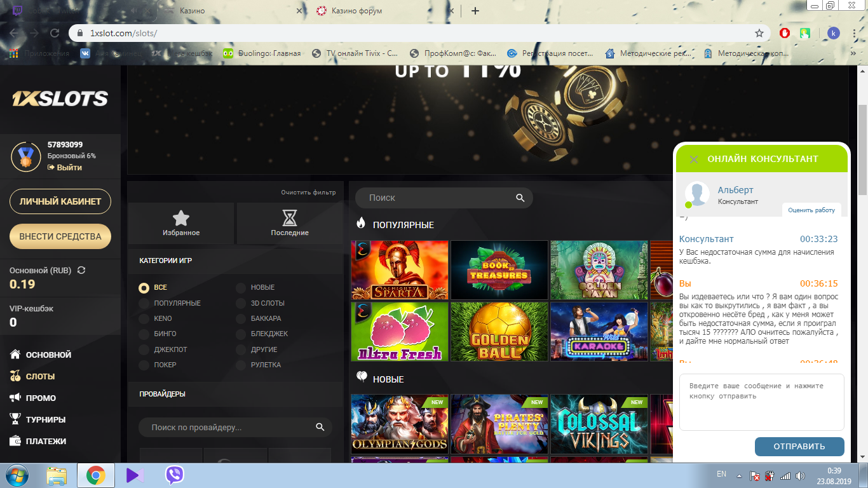This screenshot has height=488, width=868.
Task: Switch to the Казино форум browser tab
Action: (x=385, y=11)
